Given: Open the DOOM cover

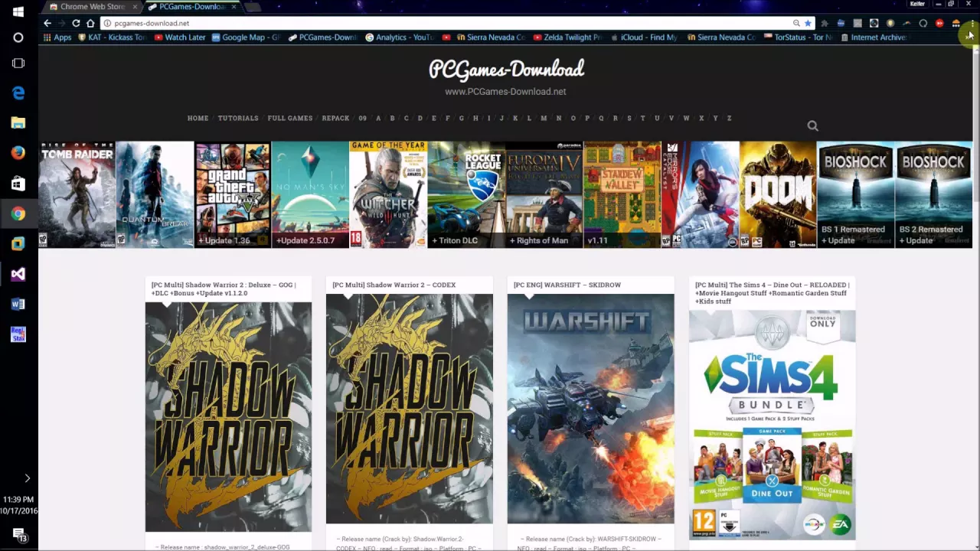Looking at the screenshot, I should tap(779, 194).
